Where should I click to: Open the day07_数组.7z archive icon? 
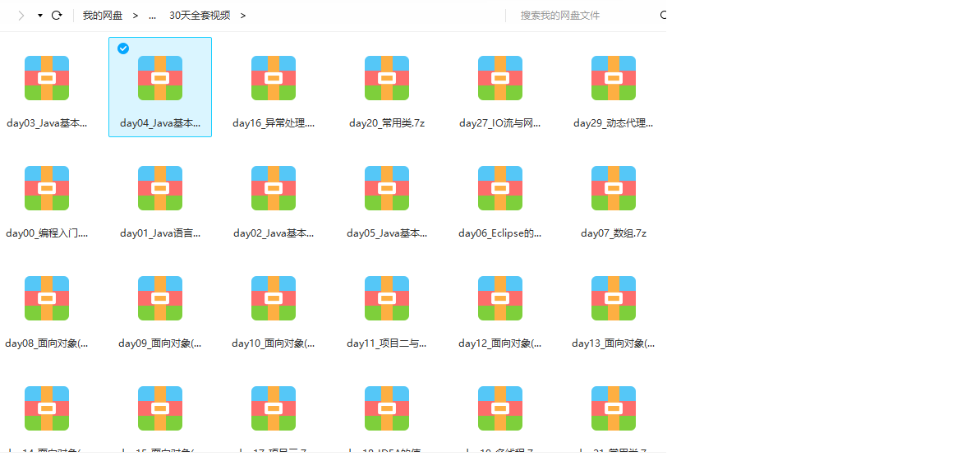pos(614,188)
